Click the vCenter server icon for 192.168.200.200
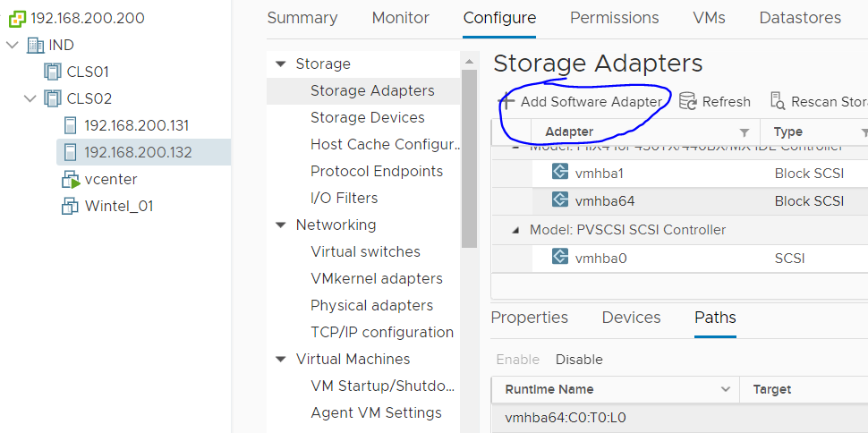The height and width of the screenshot is (433, 868). tap(17, 18)
